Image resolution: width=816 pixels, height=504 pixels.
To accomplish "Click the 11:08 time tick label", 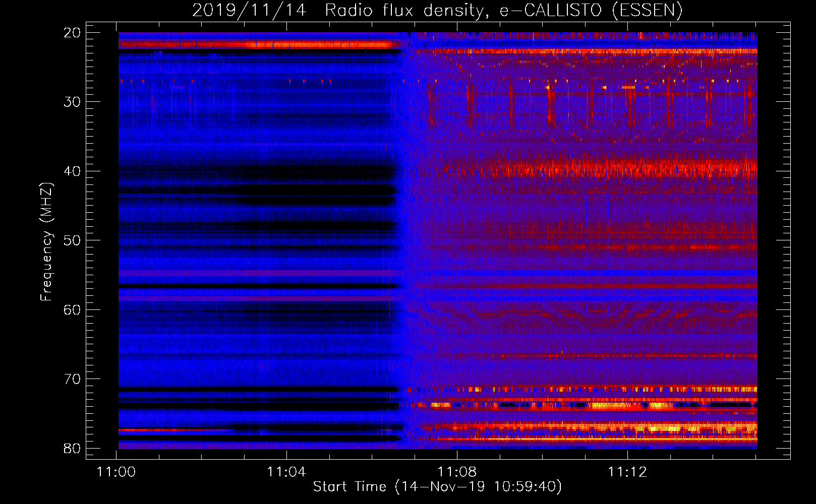I will pyautogui.click(x=457, y=472).
